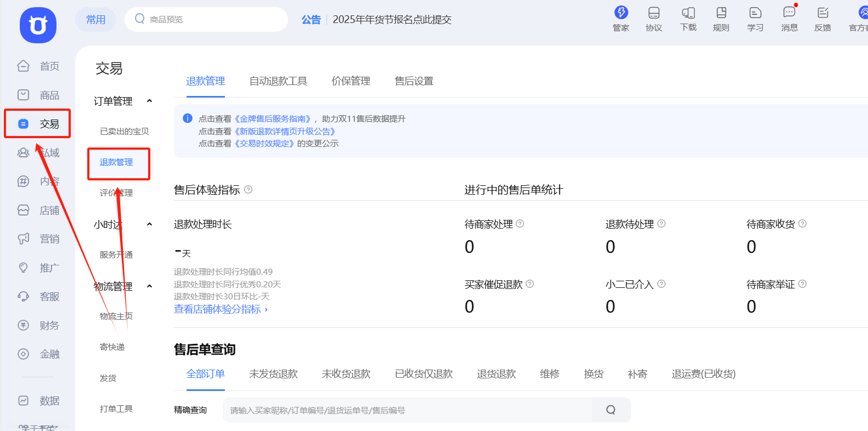This screenshot has width=868, height=431.
Task: Select 交易 in the sidebar
Action: pos(38,124)
